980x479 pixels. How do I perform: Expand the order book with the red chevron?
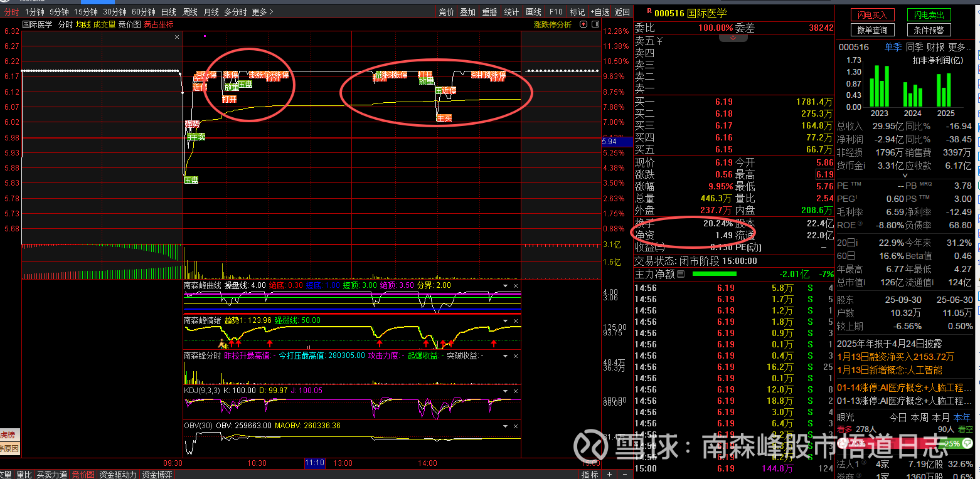pos(733,38)
